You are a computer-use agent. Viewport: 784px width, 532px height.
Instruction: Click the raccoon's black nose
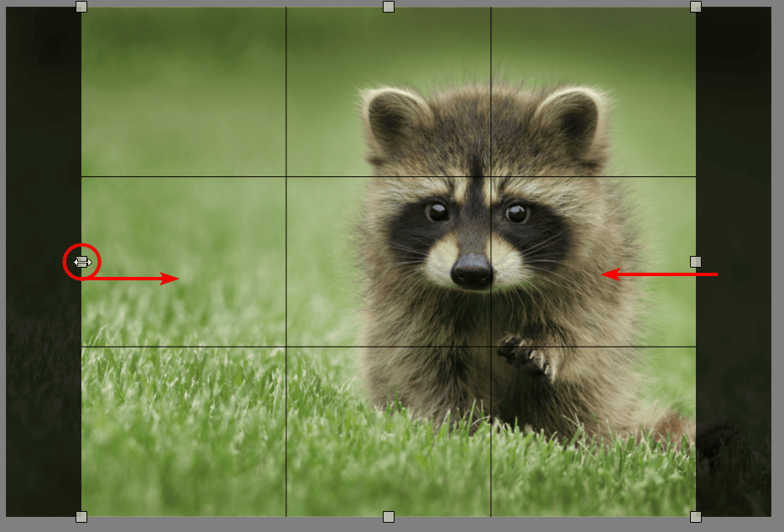pyautogui.click(x=472, y=270)
